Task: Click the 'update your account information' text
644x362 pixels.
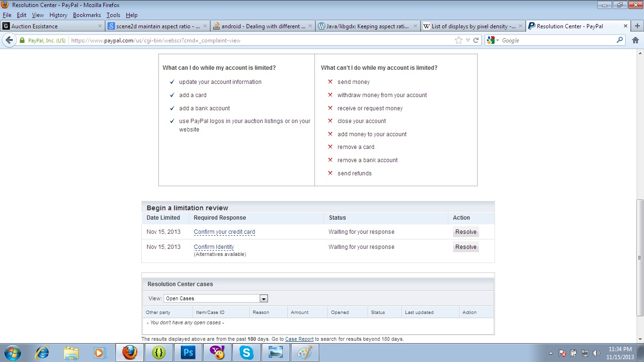Action: click(220, 82)
